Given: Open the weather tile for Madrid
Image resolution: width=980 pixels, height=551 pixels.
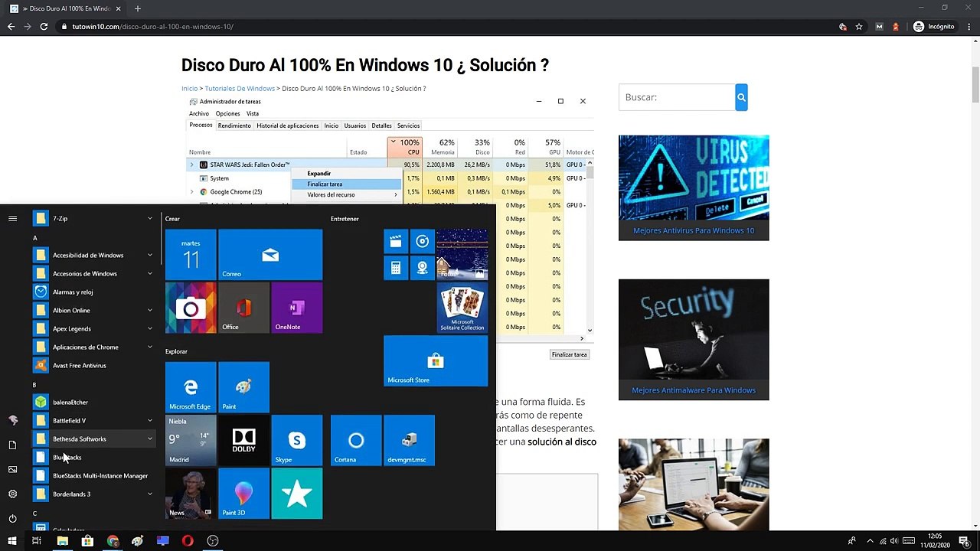Looking at the screenshot, I should coord(191,440).
